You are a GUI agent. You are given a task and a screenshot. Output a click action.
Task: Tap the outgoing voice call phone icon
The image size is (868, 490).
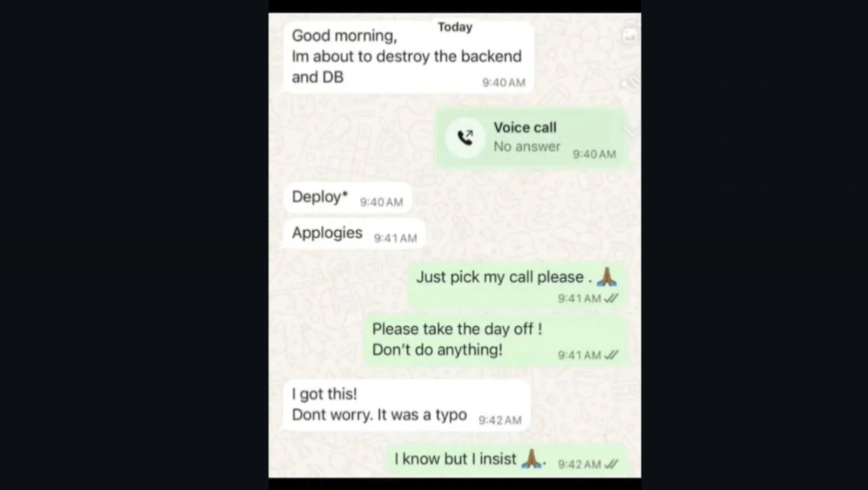tap(465, 137)
